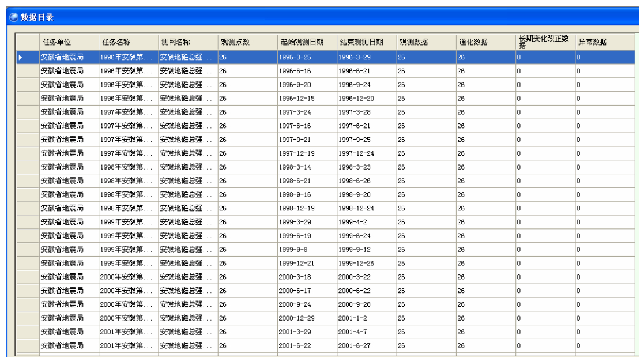644x361 pixels.
Task: Click end date 1996-6-21
Action: [367, 71]
